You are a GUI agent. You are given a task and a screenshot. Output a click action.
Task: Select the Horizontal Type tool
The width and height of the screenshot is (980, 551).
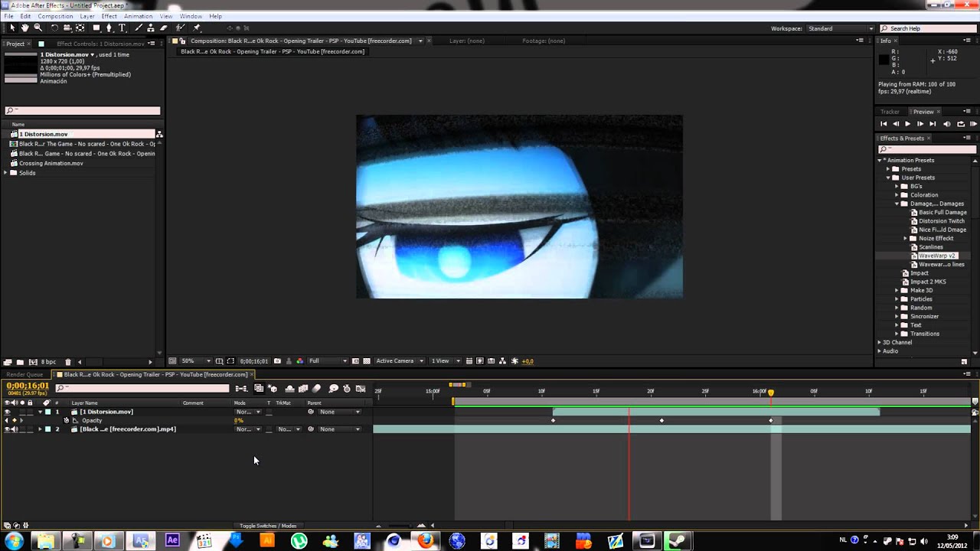pos(122,28)
